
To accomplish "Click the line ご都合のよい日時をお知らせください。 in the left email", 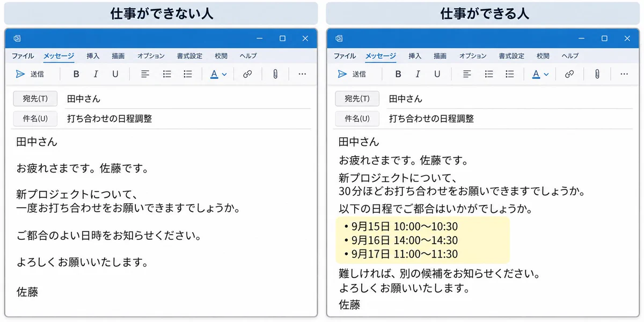I will (x=108, y=236).
